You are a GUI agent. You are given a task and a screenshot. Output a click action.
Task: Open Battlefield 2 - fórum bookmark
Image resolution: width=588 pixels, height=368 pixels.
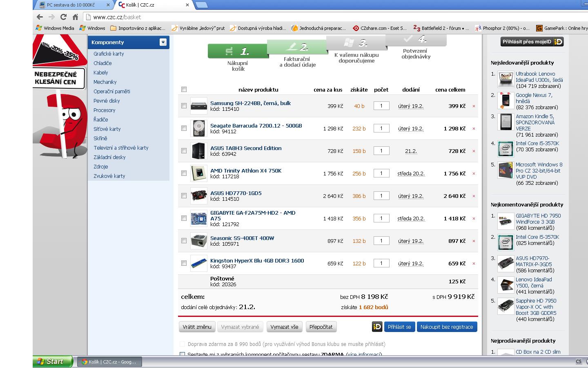point(442,28)
